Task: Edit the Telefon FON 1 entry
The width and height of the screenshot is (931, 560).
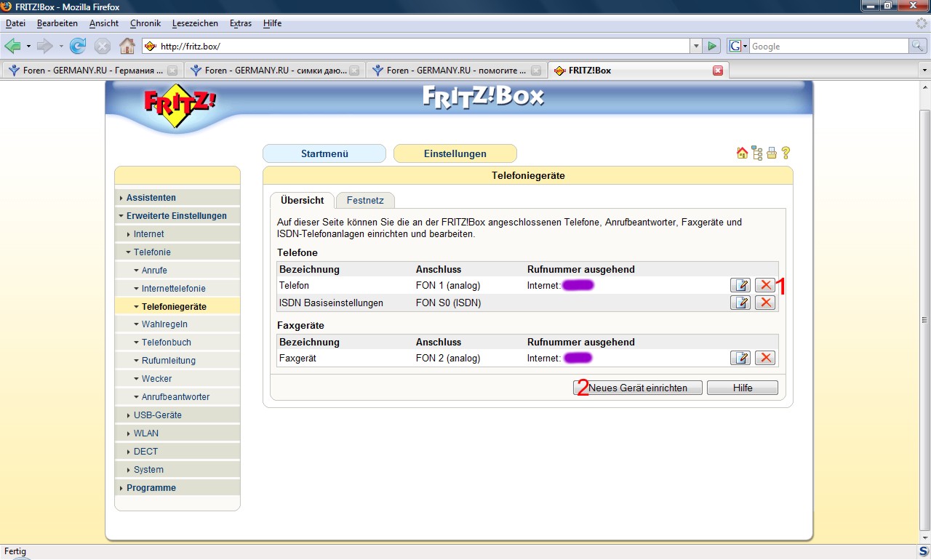Action: (x=740, y=285)
